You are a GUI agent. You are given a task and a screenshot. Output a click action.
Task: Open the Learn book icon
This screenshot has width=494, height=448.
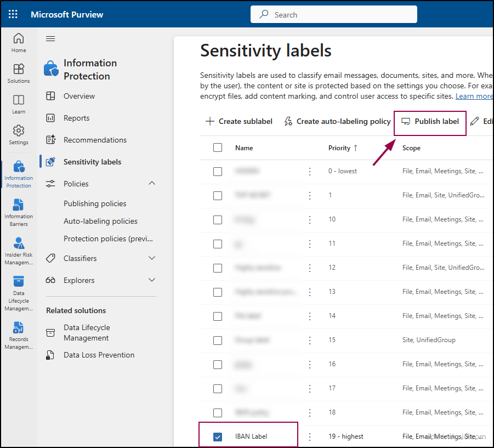point(19,104)
